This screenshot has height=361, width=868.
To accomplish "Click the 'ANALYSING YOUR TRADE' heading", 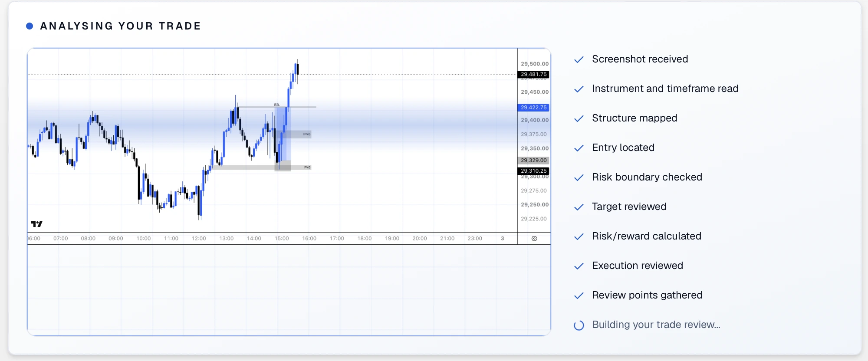I will pos(120,26).
